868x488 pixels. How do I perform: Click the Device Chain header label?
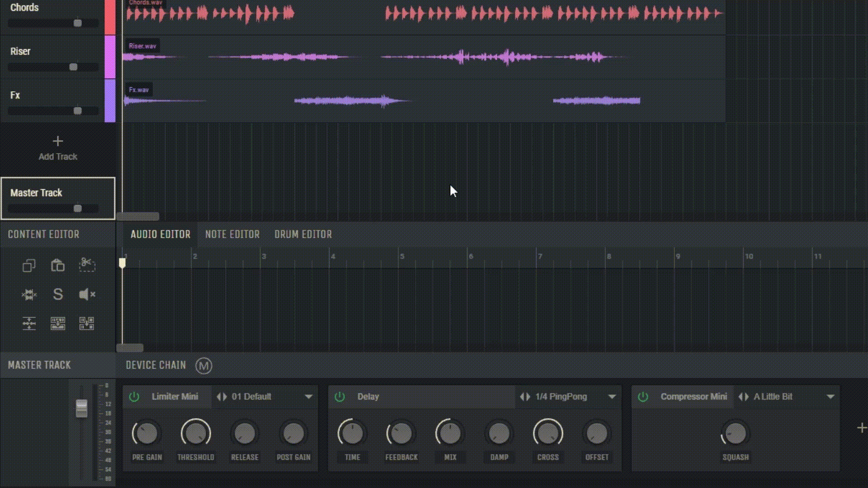[156, 365]
